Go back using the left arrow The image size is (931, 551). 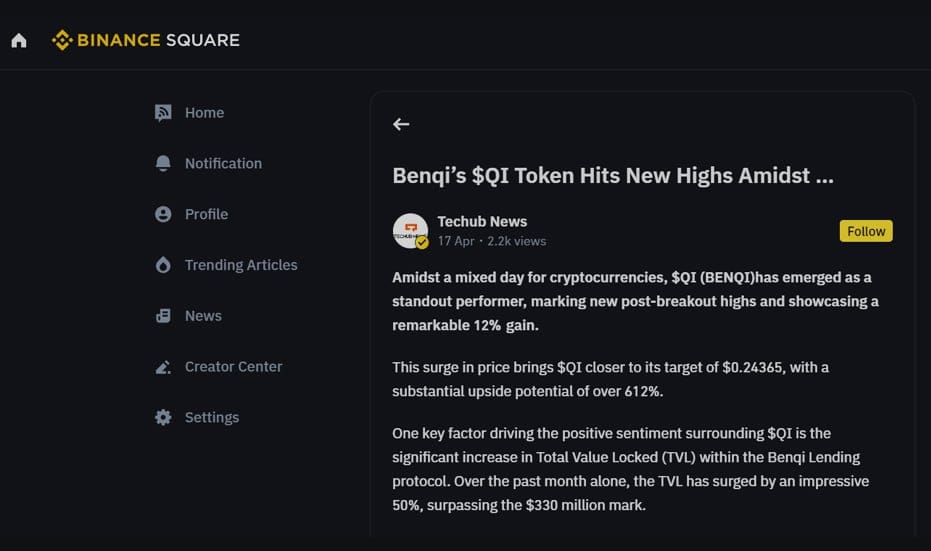(401, 124)
